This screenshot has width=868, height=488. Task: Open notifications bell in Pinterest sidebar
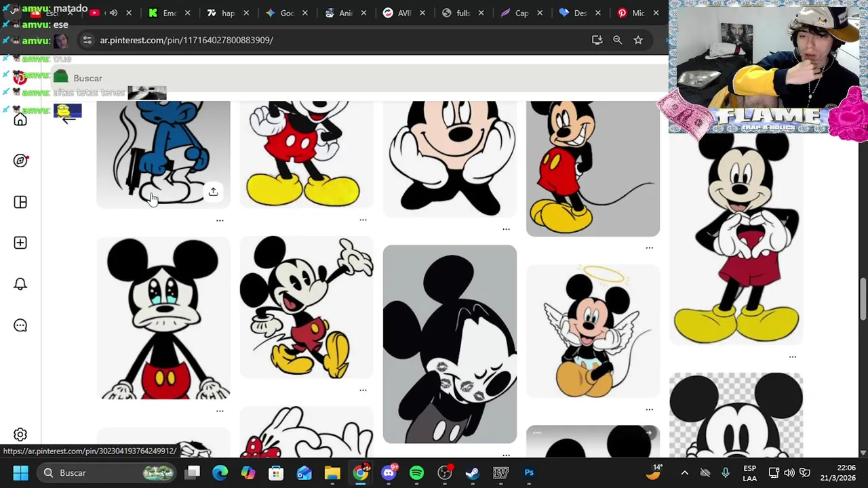coord(20,284)
